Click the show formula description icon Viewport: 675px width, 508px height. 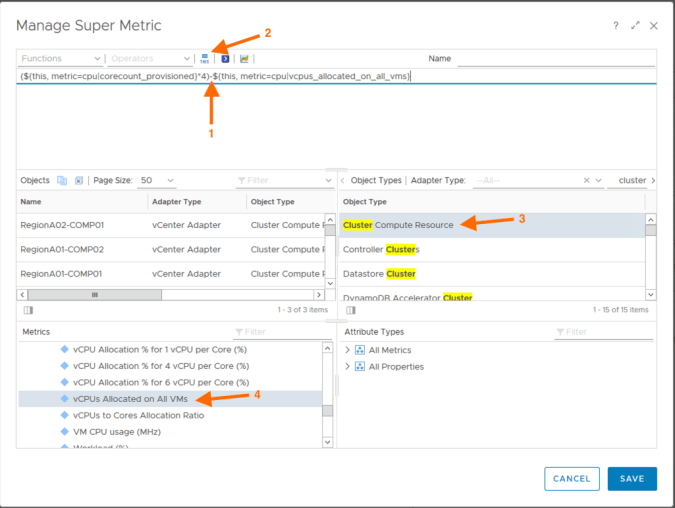(225, 59)
